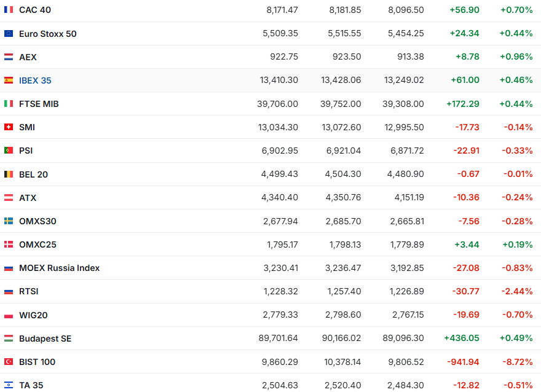Viewport: 541px width, 392px height.
Task: Click the Netherlands flag icon beside AEX
Action: 9,57
